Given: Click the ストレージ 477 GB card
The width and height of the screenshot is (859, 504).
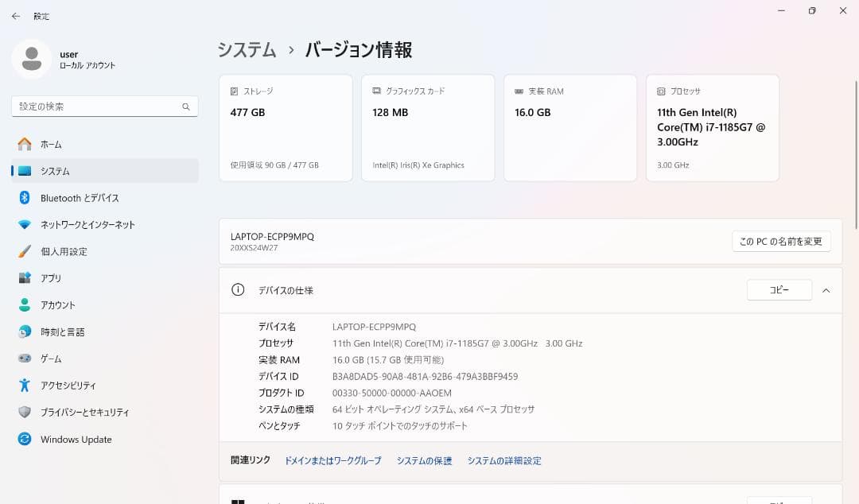Looking at the screenshot, I should click(x=286, y=127).
